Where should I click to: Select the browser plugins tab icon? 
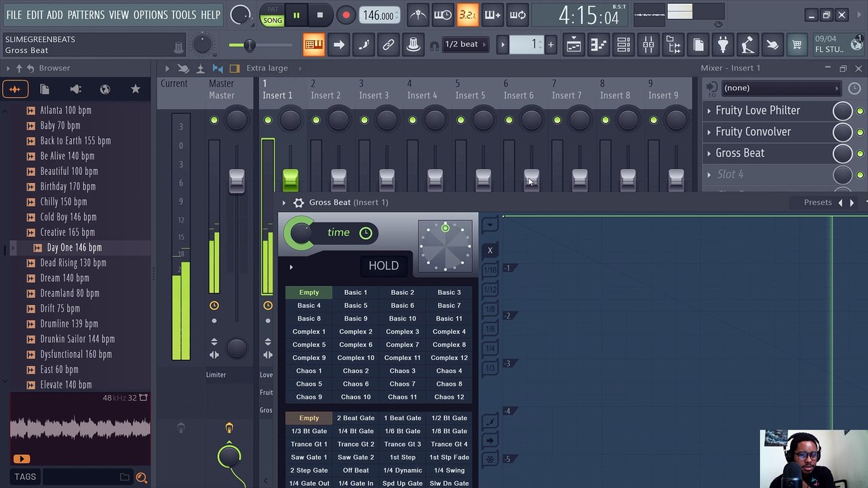tap(75, 89)
